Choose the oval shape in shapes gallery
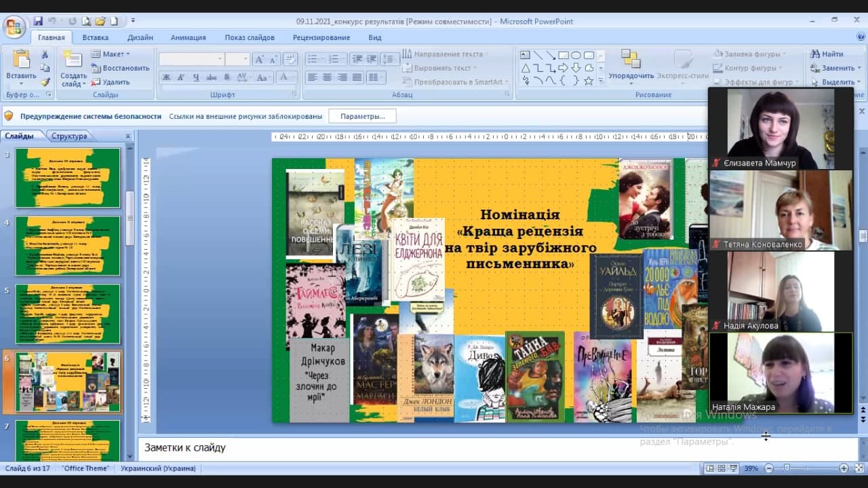 tap(576, 55)
